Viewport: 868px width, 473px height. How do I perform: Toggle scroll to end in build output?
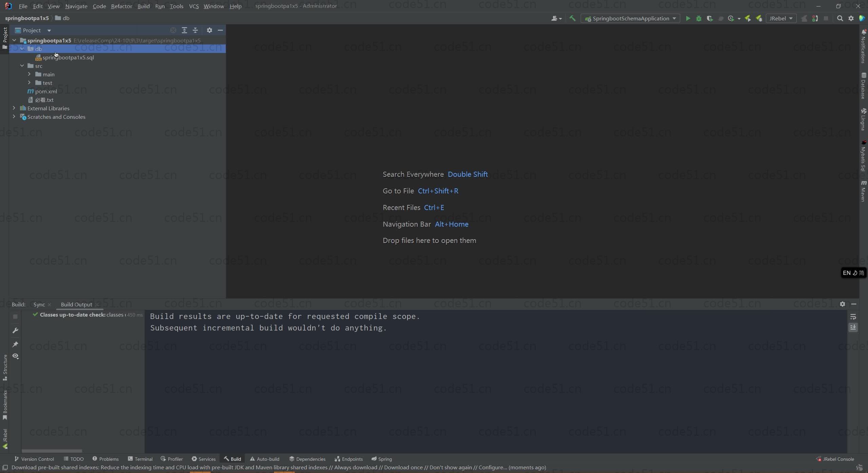point(853,327)
